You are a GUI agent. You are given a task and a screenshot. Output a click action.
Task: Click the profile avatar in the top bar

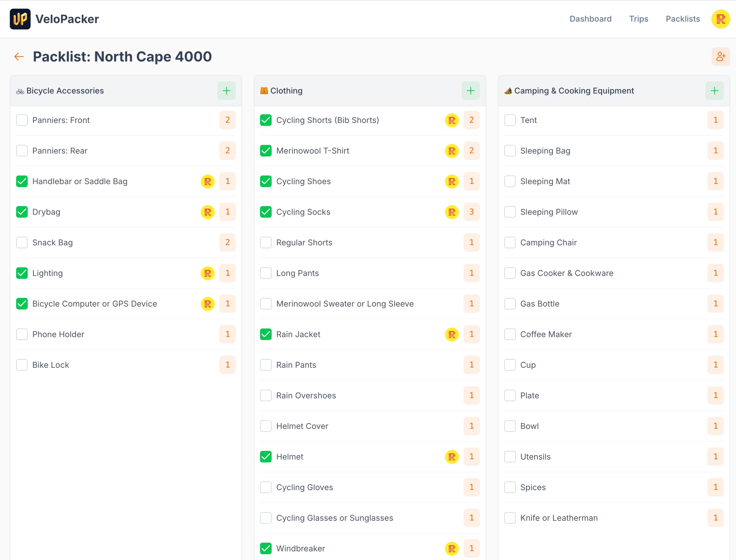pos(721,19)
